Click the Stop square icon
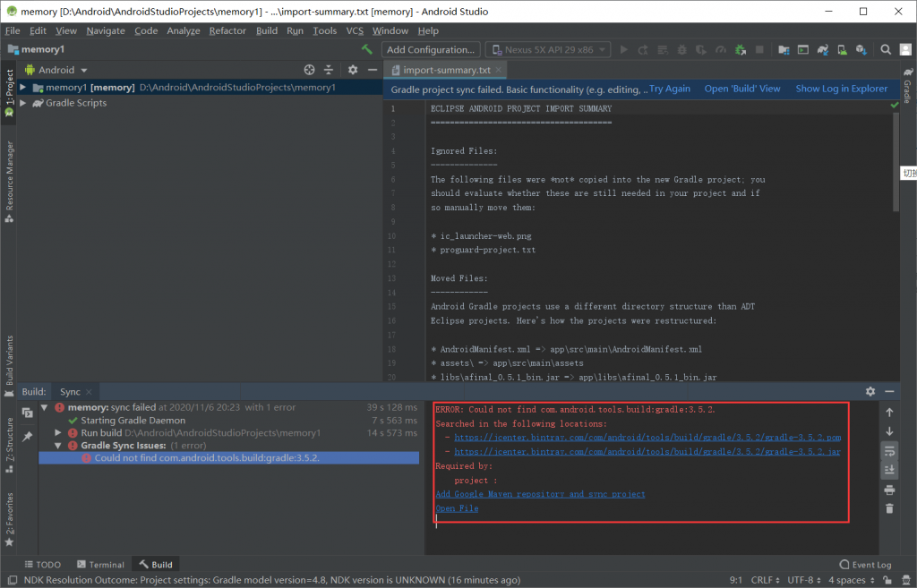The width and height of the screenshot is (917, 588). tap(759, 50)
